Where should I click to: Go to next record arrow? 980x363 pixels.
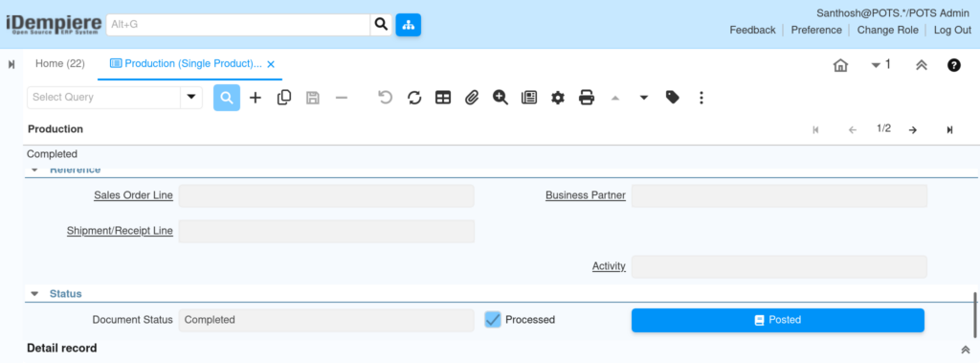(912, 129)
